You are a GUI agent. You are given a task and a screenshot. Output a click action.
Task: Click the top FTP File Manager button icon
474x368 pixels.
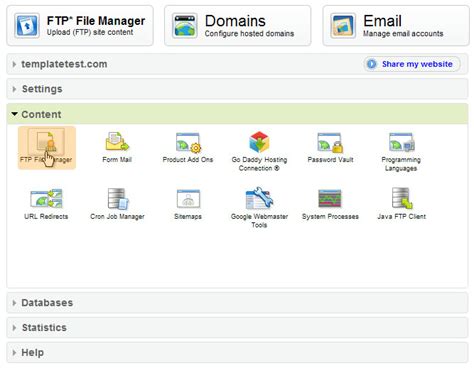coord(27,25)
